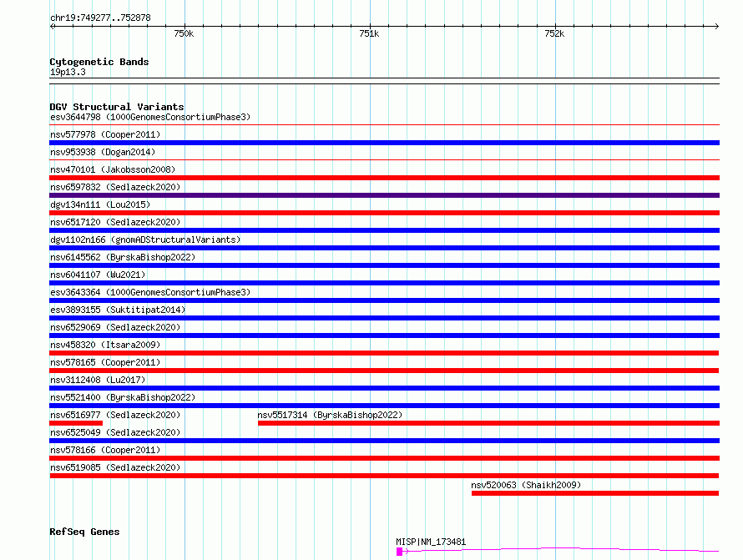The image size is (743, 560).
Task: Open nsv578166 (Cooper2011) variant
Action: point(105,450)
